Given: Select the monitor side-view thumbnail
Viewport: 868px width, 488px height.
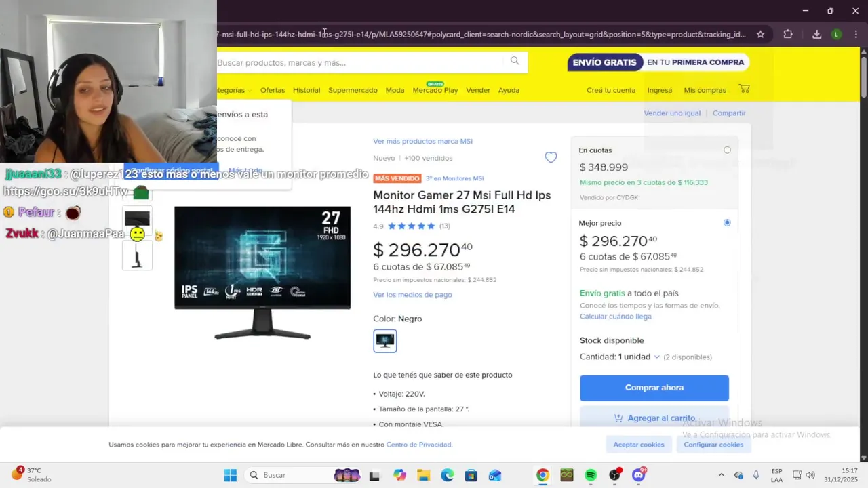Looking at the screenshot, I should click(x=137, y=255).
